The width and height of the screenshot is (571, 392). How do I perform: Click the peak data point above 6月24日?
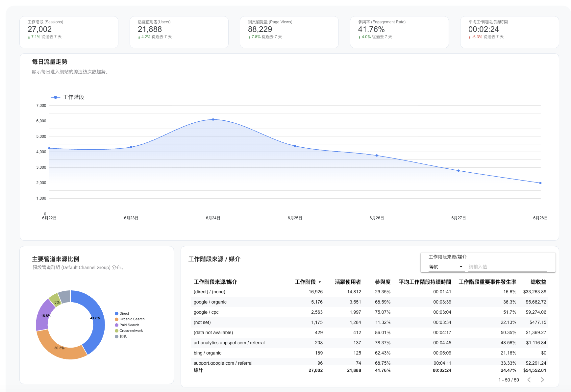point(213,119)
